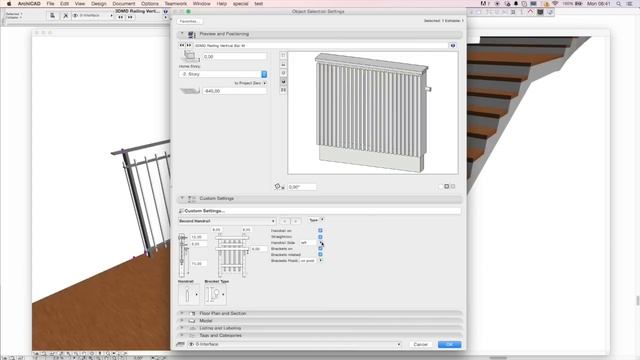This screenshot has height=360, width=640.
Task: Click the rotation angle icon
Action: pos(279,187)
